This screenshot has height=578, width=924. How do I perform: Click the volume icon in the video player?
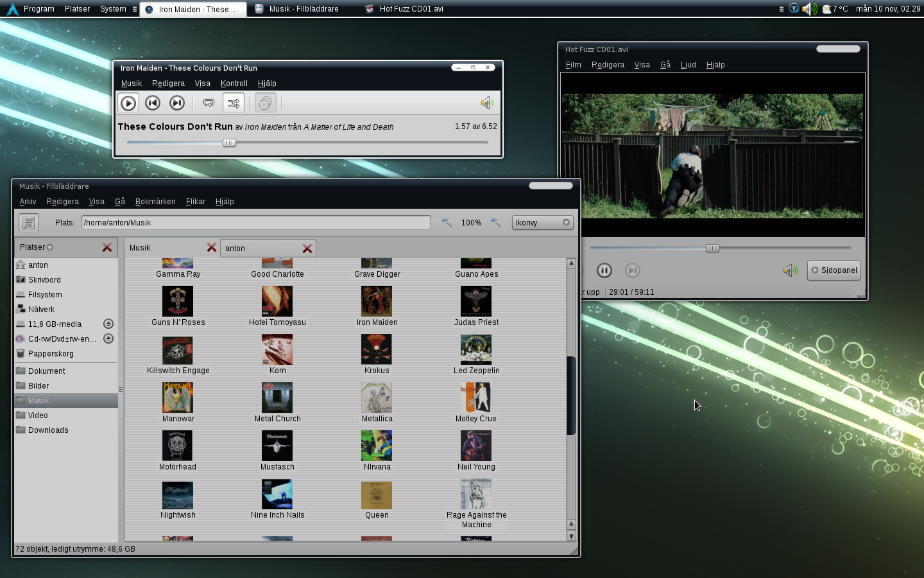(x=790, y=270)
